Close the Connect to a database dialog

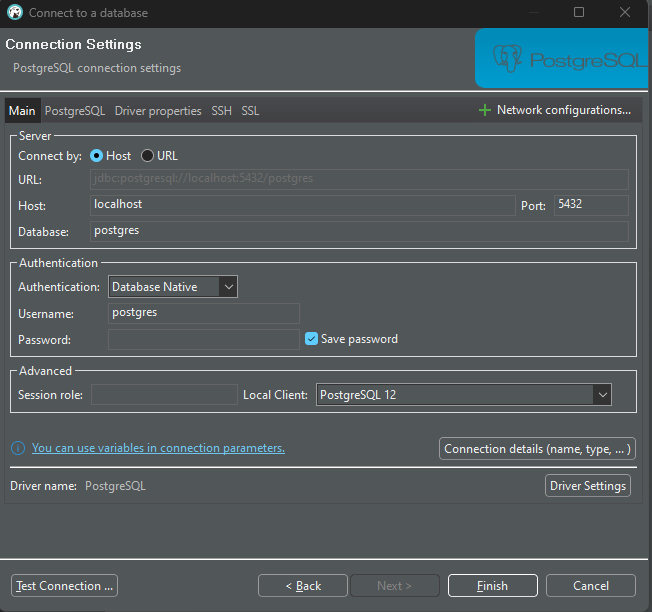click(x=625, y=12)
